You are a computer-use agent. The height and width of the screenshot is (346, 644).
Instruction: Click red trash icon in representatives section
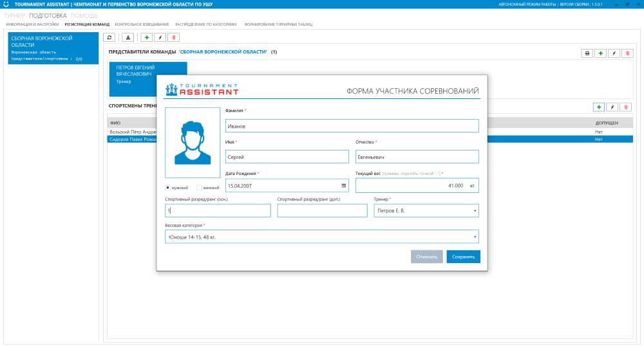coord(627,53)
